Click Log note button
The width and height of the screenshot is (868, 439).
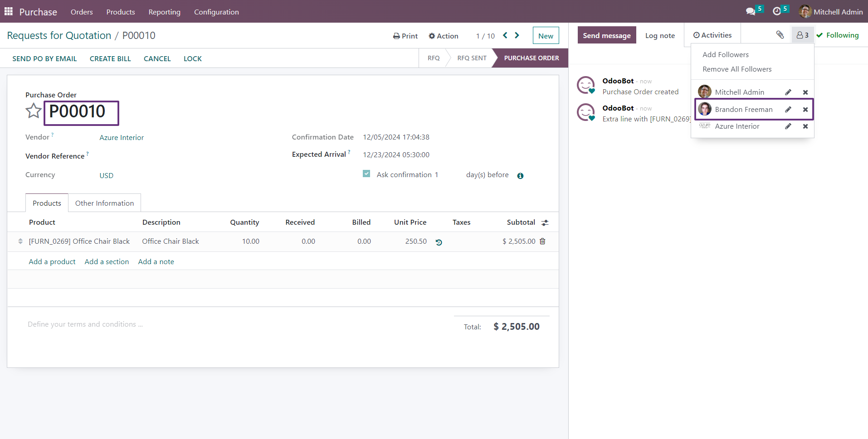point(660,35)
